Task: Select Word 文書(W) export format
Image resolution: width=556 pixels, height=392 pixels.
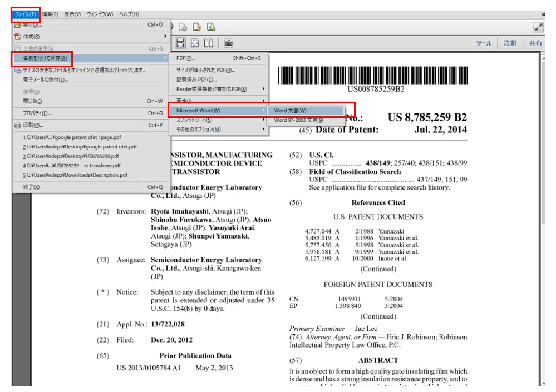Action: [306, 111]
